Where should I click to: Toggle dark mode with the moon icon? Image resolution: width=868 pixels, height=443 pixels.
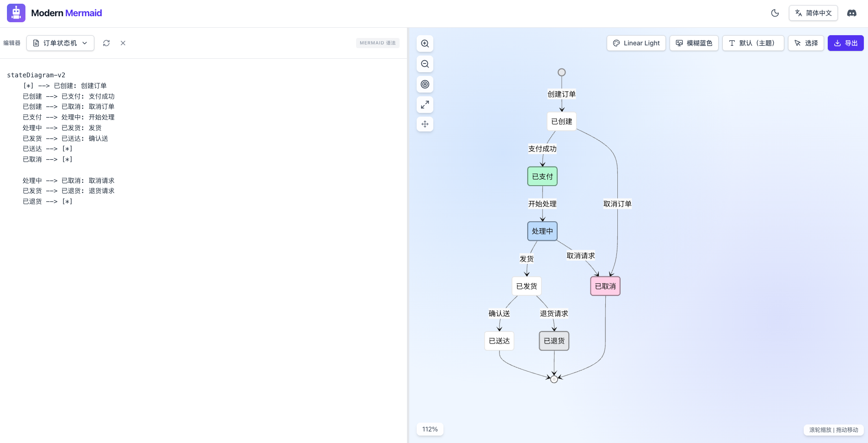775,13
